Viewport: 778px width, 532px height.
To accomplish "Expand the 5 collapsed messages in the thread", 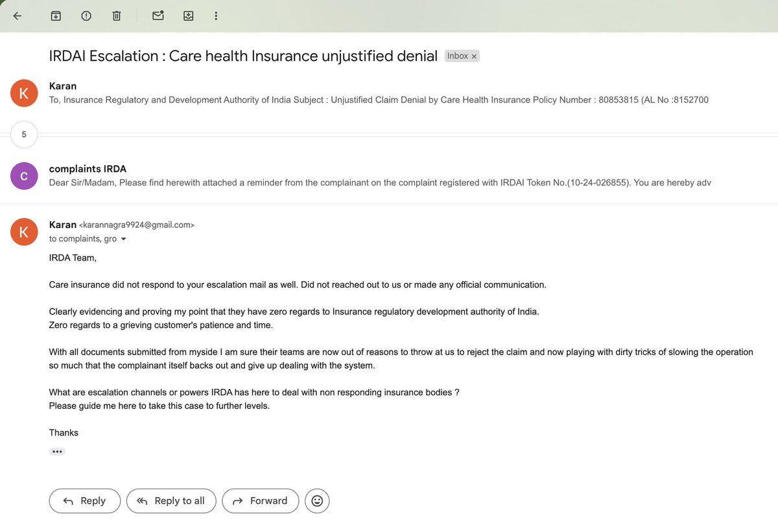I will point(24,135).
